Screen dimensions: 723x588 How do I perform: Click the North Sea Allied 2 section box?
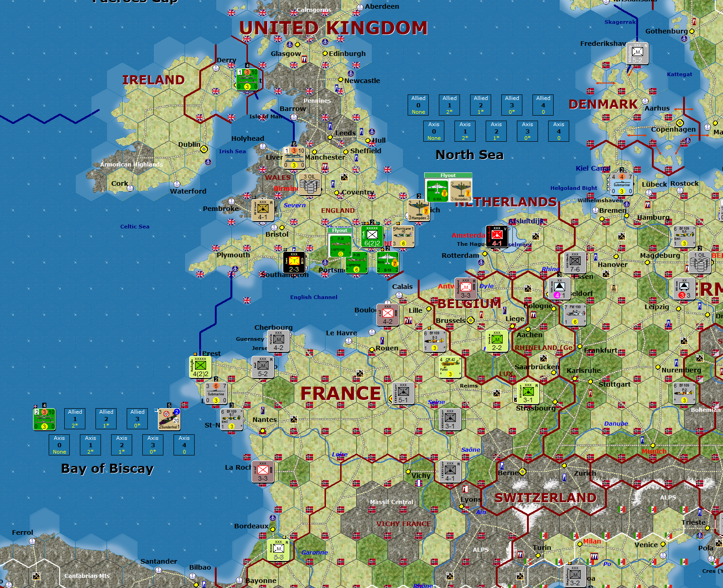coord(481,105)
